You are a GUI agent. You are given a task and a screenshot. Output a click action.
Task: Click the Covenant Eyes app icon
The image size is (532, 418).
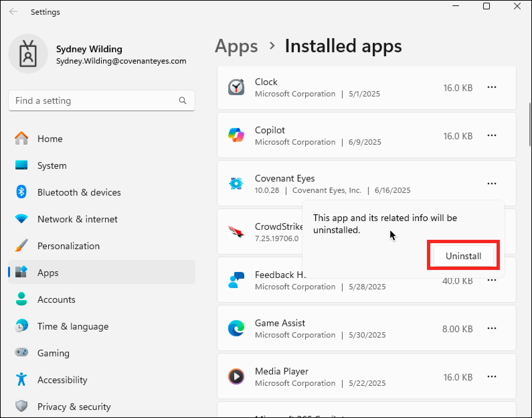tap(236, 184)
